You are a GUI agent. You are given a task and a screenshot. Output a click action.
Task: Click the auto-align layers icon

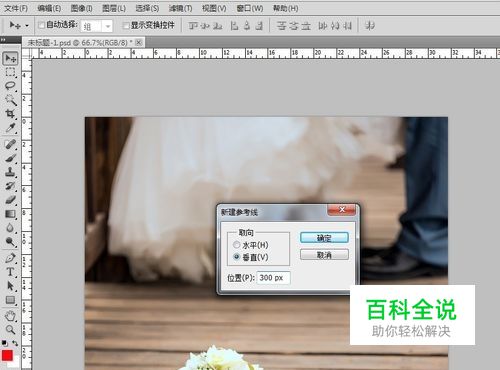(369, 26)
